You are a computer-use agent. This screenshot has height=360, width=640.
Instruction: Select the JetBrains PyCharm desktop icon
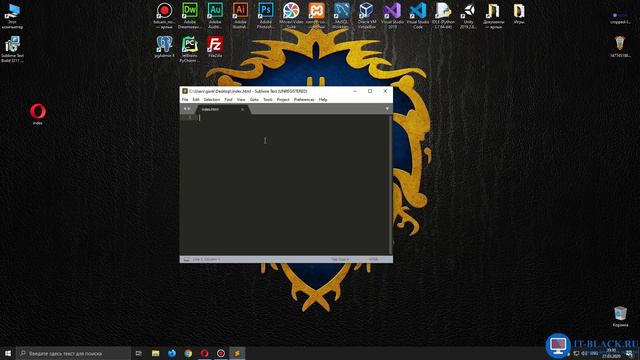tap(190, 49)
